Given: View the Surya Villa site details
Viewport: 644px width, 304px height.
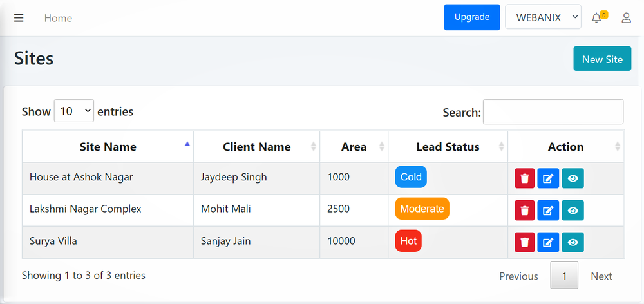Looking at the screenshot, I should point(573,242).
